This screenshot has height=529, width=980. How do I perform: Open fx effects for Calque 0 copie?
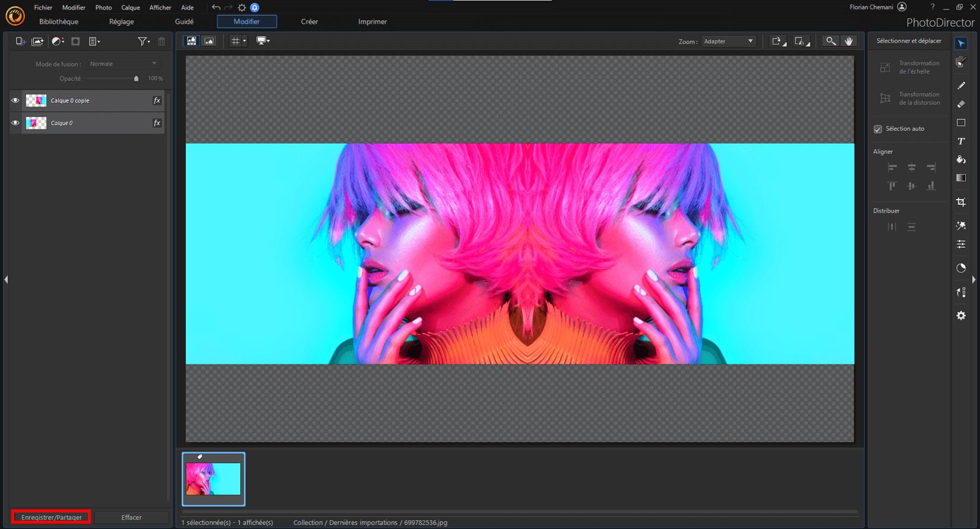coord(157,100)
